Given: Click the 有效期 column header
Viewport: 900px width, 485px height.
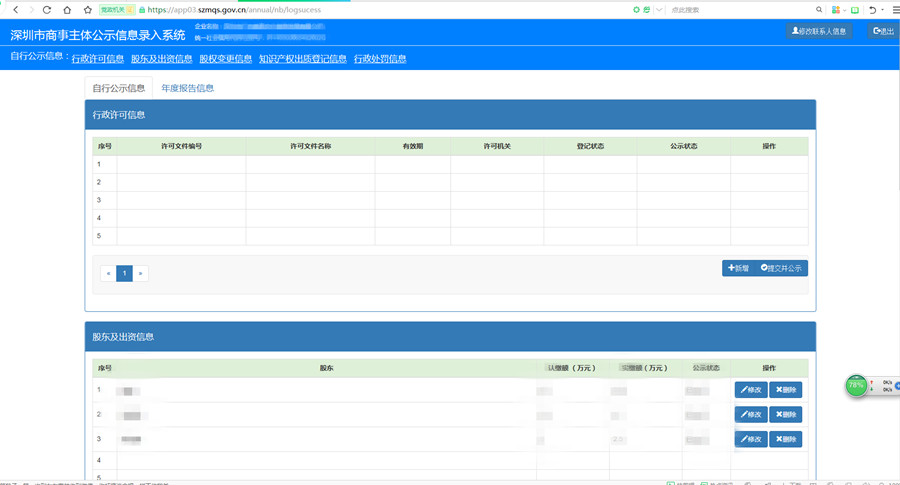Looking at the screenshot, I should click(413, 146).
